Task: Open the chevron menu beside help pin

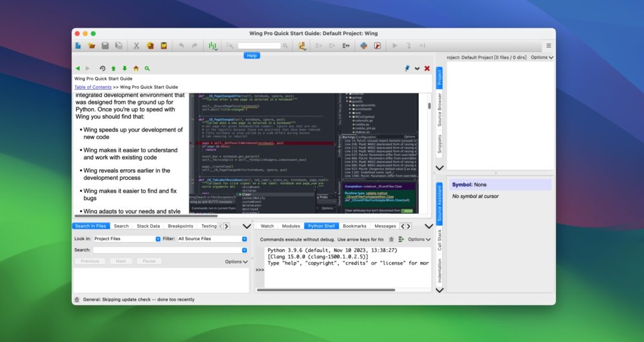Action: click(x=417, y=69)
